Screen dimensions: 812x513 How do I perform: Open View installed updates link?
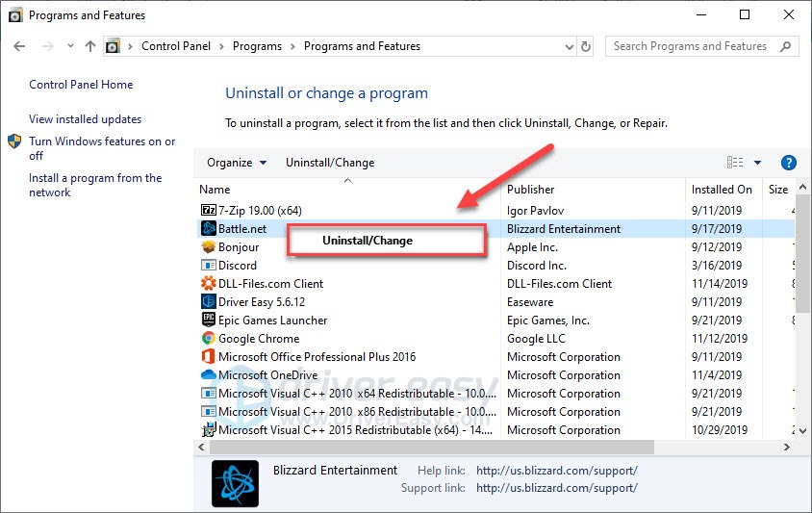click(x=85, y=119)
